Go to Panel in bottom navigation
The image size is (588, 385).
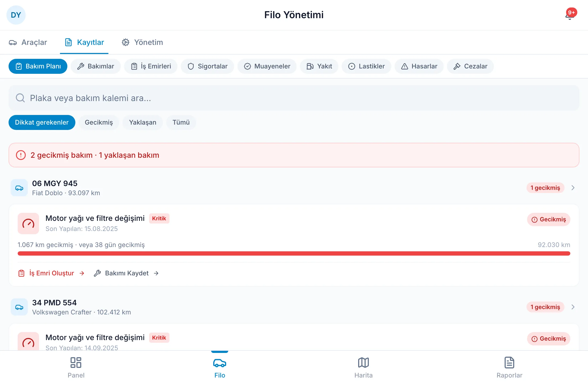(76, 368)
